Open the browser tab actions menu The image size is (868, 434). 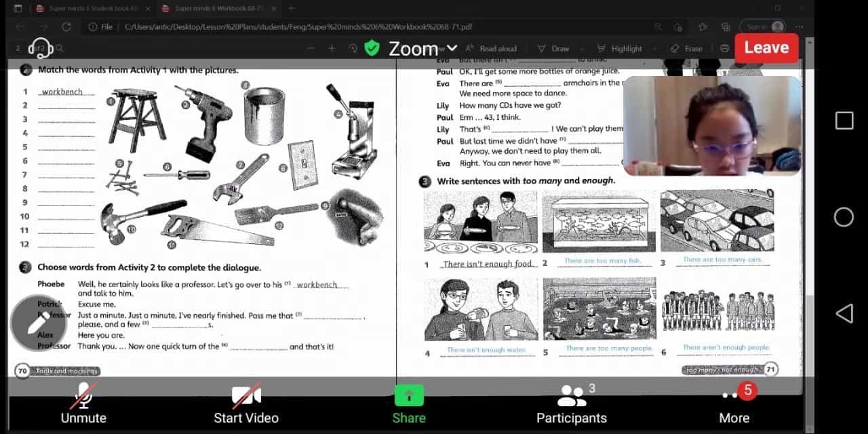point(18,8)
